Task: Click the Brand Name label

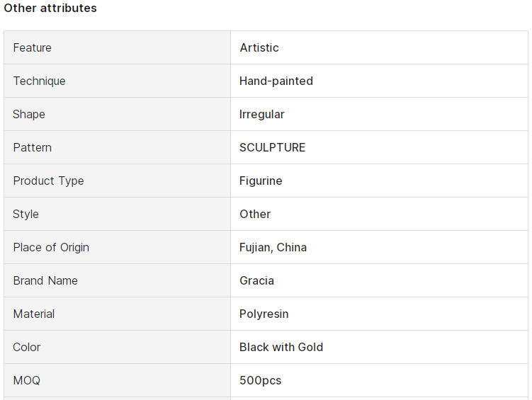Action: tap(45, 280)
